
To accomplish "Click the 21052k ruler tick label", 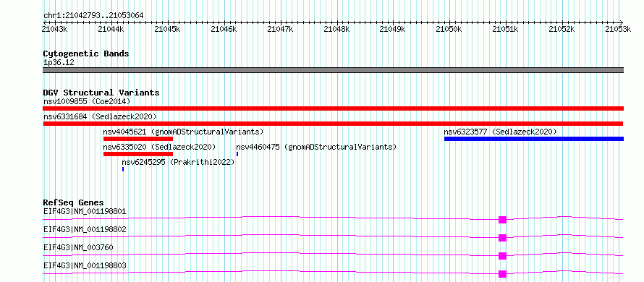I will [x=562, y=29].
